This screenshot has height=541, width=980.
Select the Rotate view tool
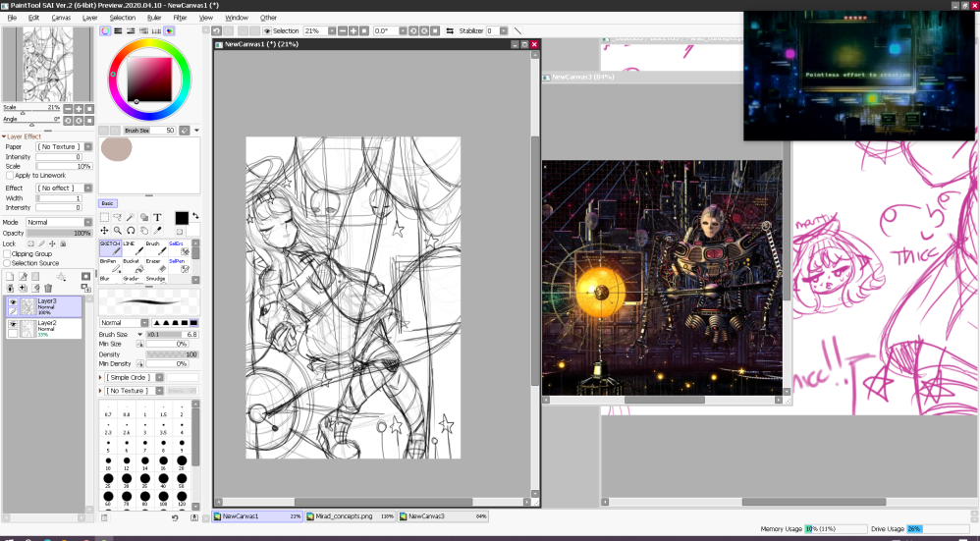coord(131,231)
